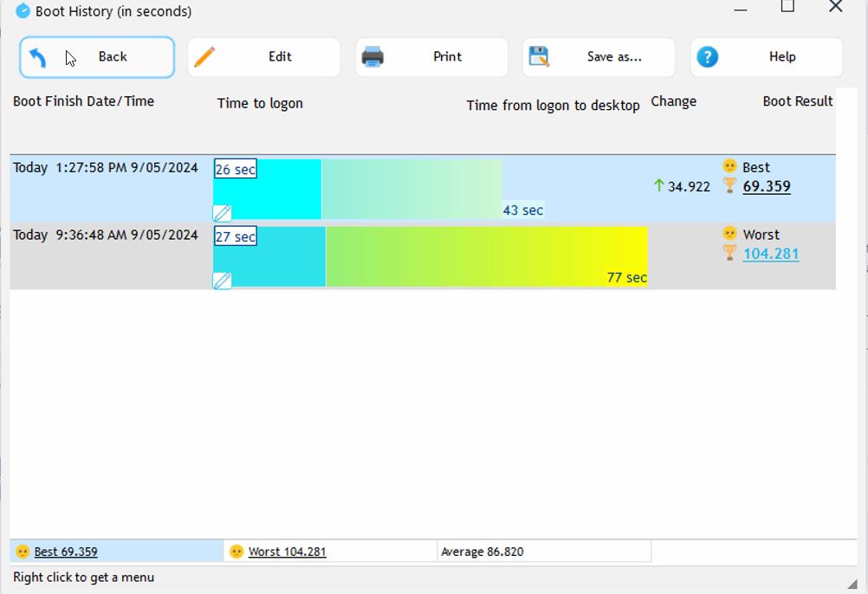
Task: Click the sad face icon next to Worst
Action: click(729, 234)
